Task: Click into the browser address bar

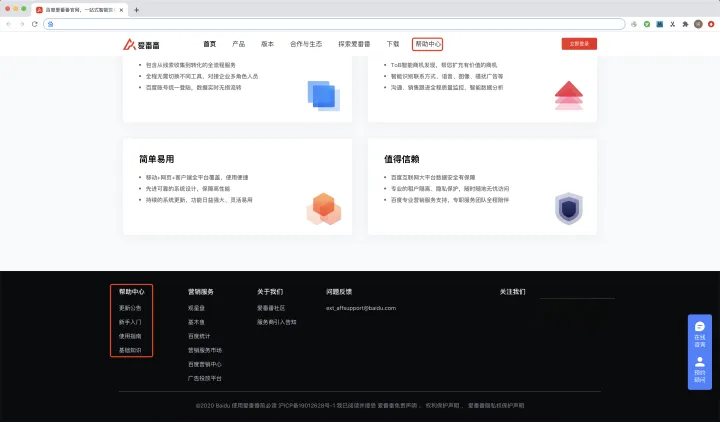Action: click(334, 24)
